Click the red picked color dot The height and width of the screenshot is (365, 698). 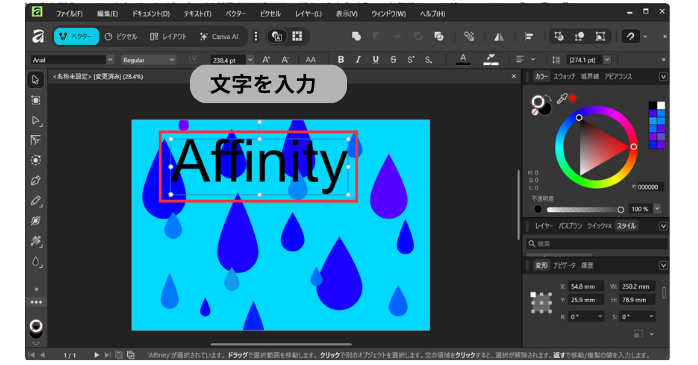(572, 98)
